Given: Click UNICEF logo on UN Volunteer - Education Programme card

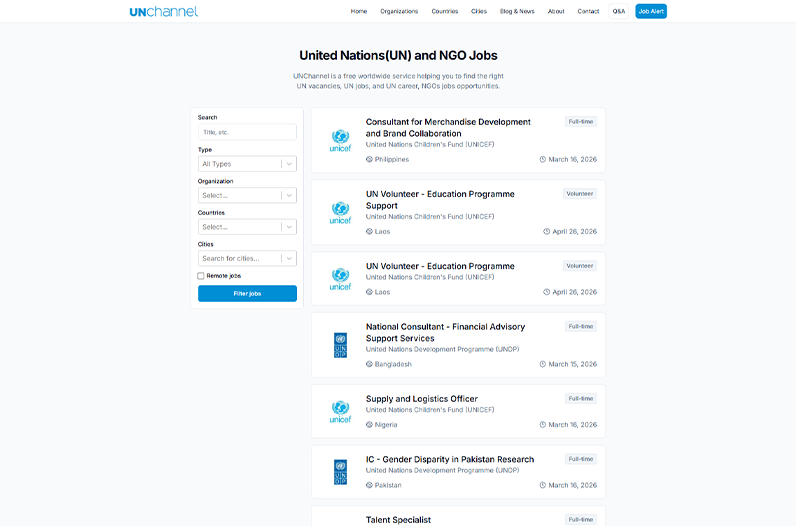Looking at the screenshot, I should point(340,279).
